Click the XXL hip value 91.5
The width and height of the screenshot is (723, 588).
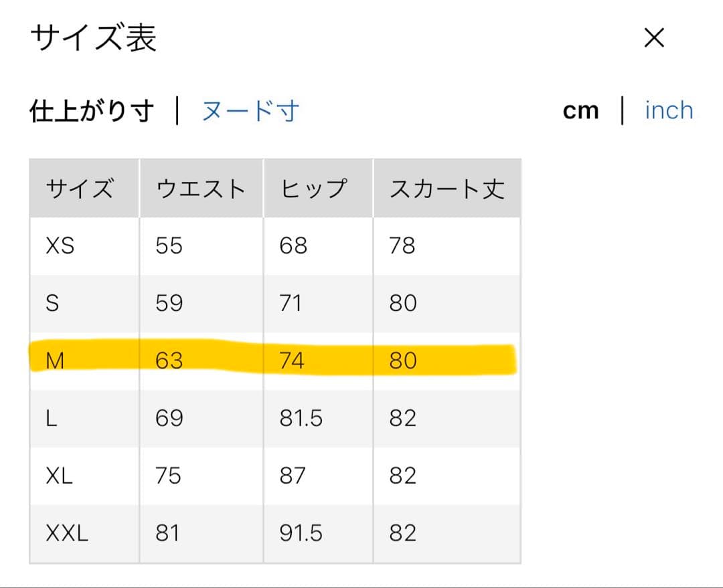301,534
